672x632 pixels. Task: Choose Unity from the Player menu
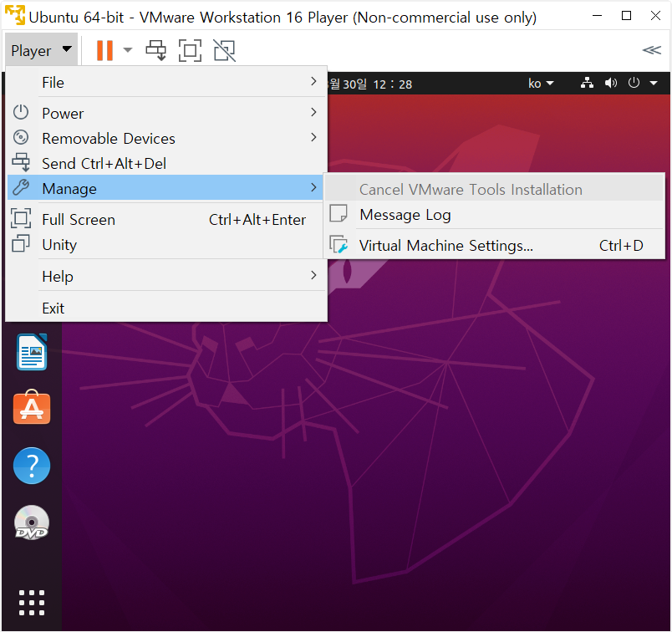tap(166, 245)
